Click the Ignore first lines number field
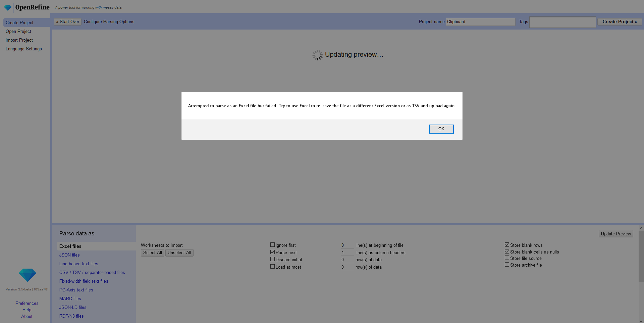This screenshot has width=644, height=323. click(x=347, y=245)
